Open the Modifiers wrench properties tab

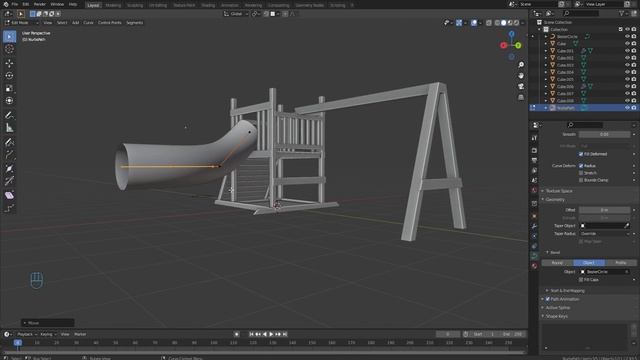(x=534, y=226)
